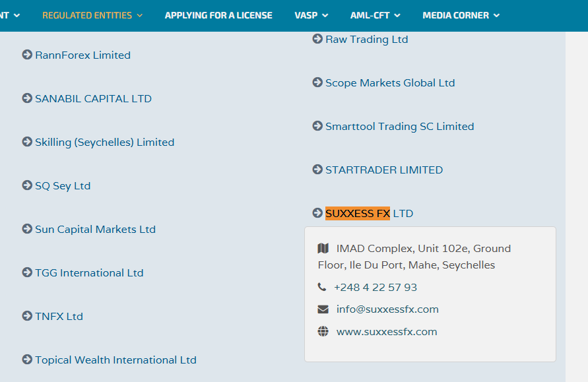Screen dimensions: 588x382
Task: Open the www.suxxessfx.com website link
Action: (x=387, y=332)
